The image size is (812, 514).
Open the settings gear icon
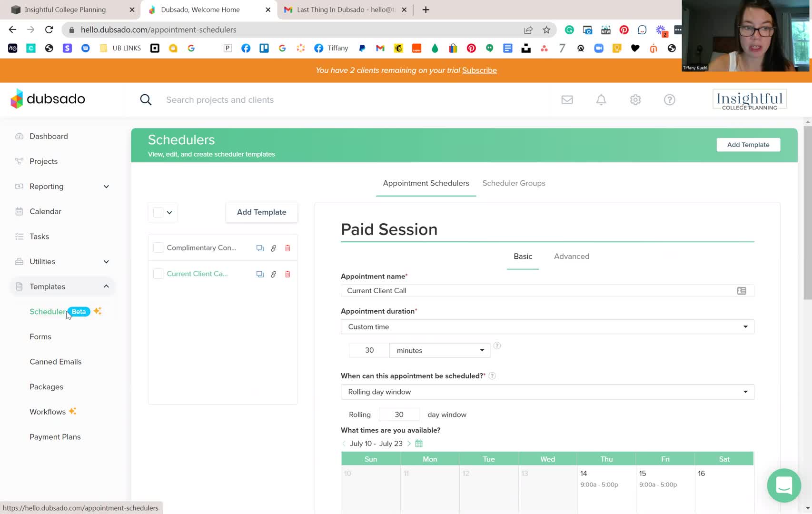[635, 99]
